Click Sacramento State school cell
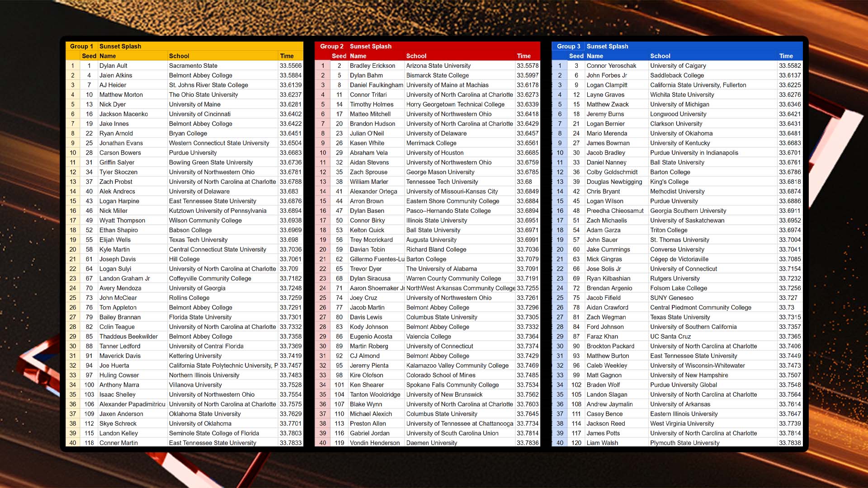Viewport: 868px width, 488px height. pyautogui.click(x=193, y=66)
